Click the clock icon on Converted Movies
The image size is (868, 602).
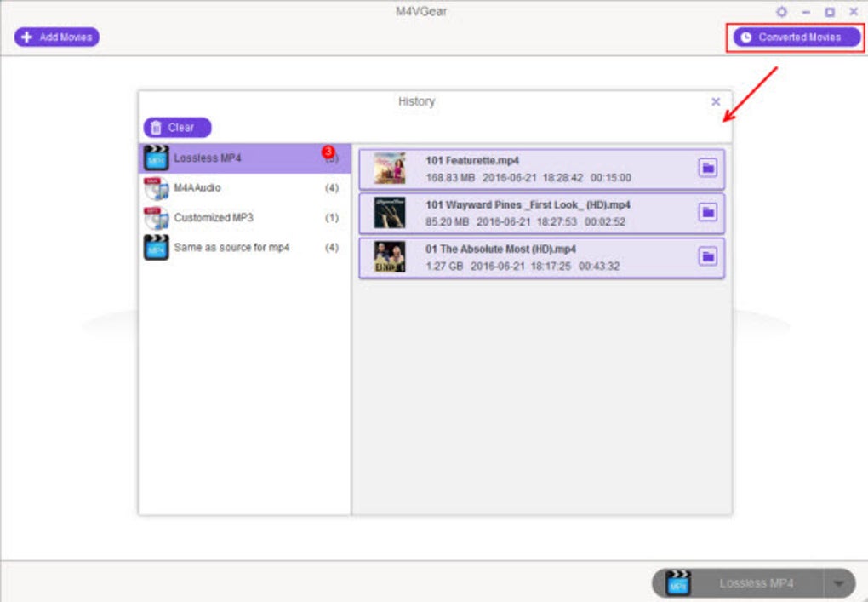pos(746,37)
